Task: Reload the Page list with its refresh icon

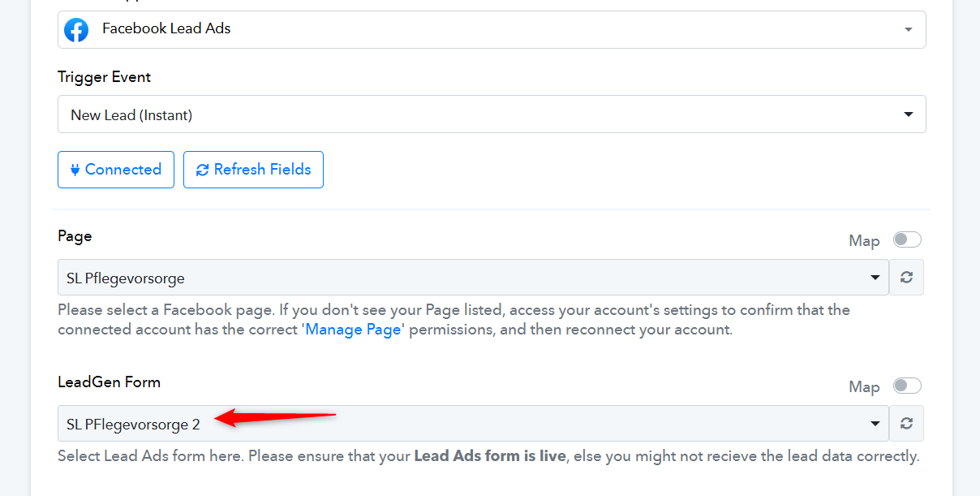Action: click(907, 278)
